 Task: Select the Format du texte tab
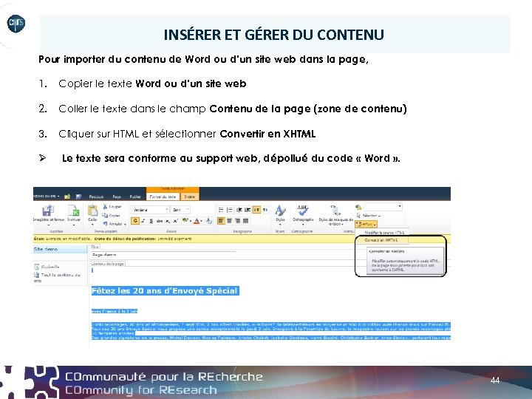click(x=163, y=197)
